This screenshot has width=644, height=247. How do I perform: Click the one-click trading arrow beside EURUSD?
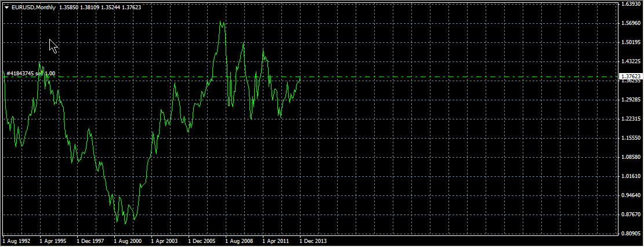pyautogui.click(x=6, y=8)
